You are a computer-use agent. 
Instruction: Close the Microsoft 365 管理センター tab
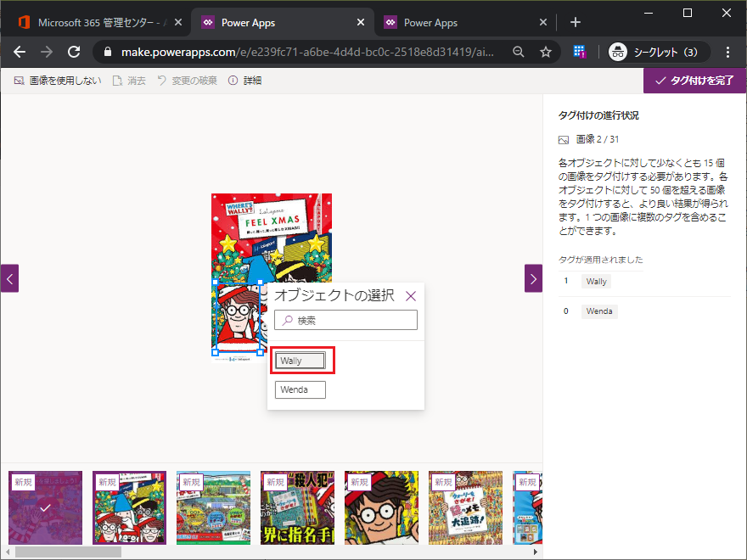click(178, 22)
